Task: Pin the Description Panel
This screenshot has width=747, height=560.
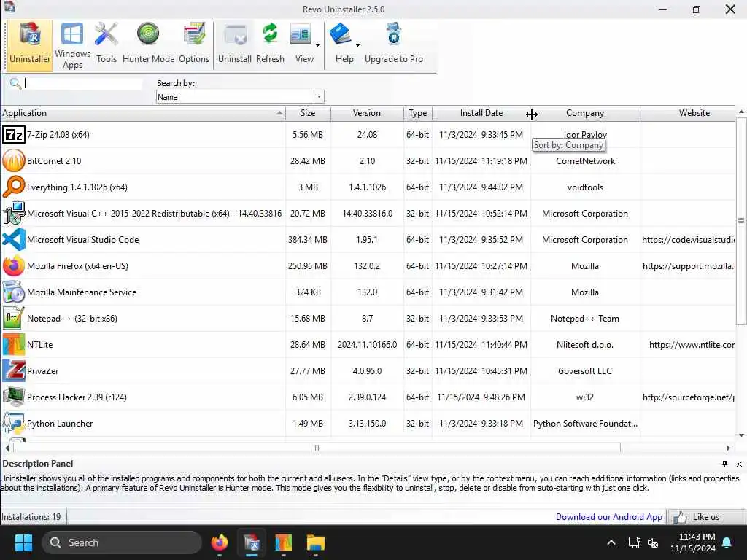Action: (x=724, y=464)
